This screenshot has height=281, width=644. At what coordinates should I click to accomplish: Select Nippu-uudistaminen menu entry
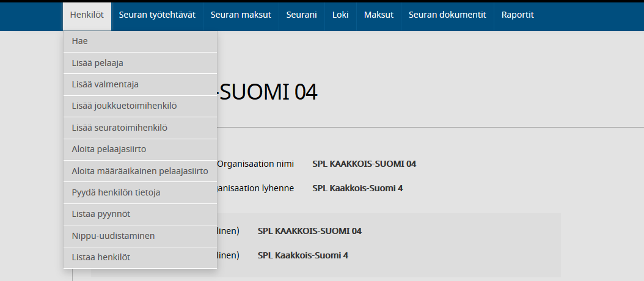click(140, 236)
